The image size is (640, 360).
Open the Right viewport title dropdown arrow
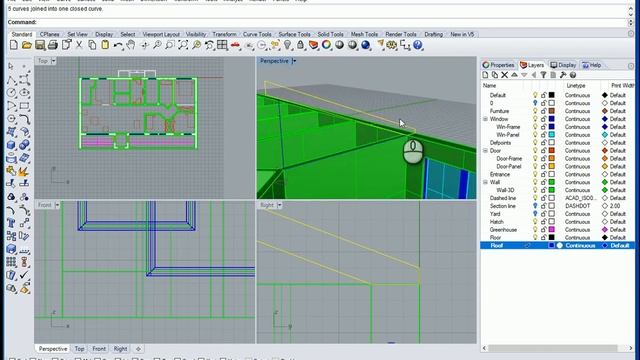(x=280, y=205)
